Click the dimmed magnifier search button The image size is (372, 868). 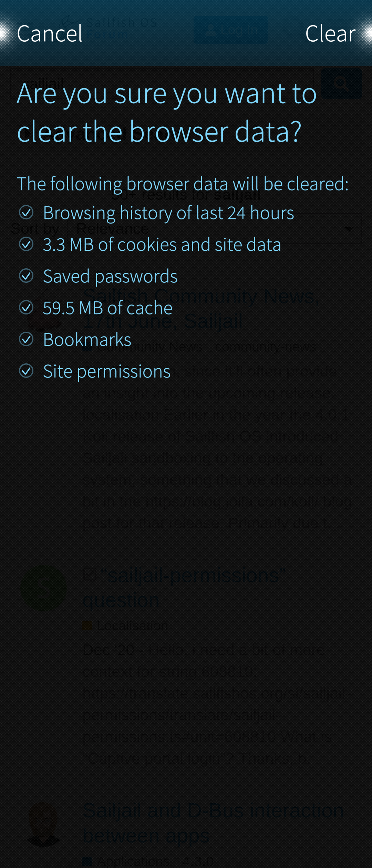coord(341,84)
